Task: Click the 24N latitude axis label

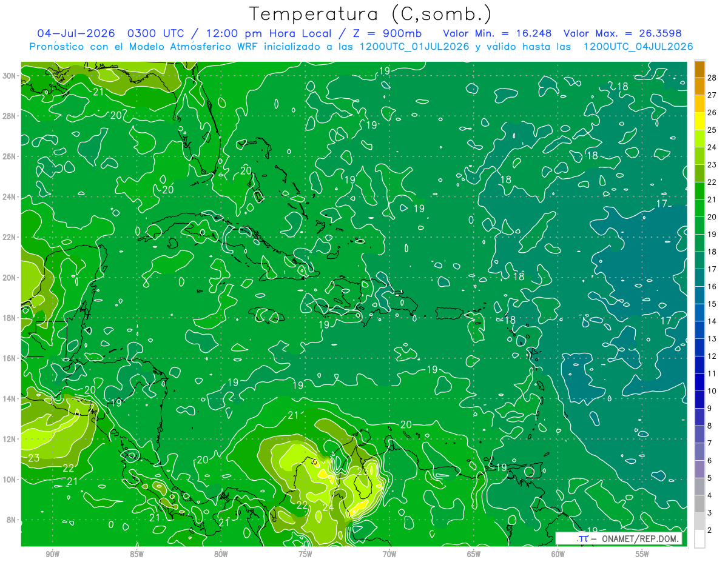Action: pos(10,197)
